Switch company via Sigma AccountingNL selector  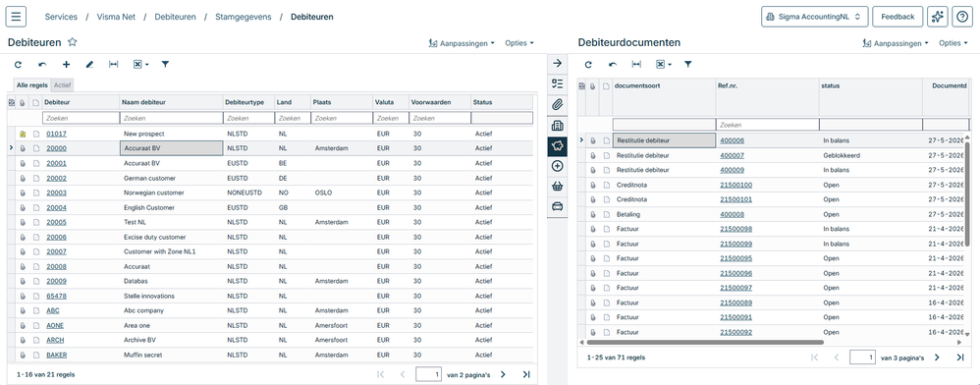point(814,17)
